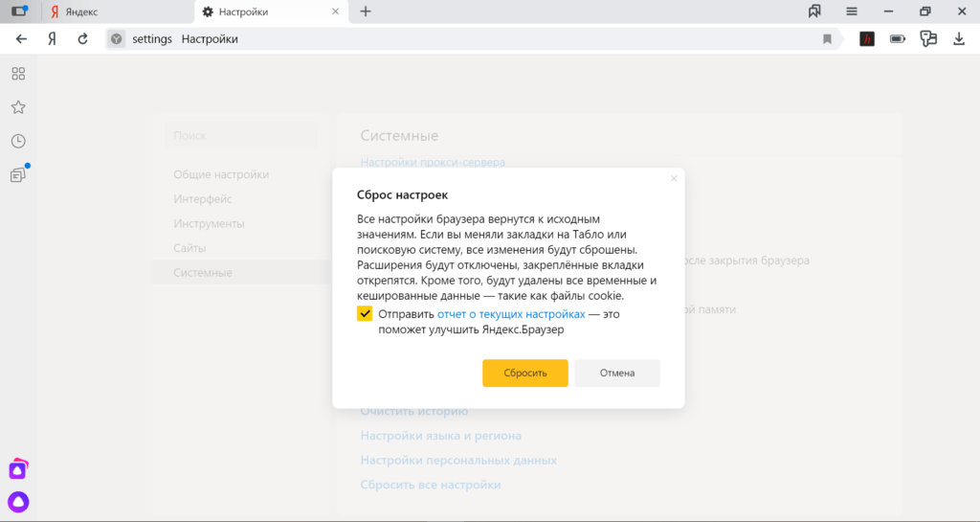
Task: Open the red extension icon in toolbar
Action: click(867, 38)
